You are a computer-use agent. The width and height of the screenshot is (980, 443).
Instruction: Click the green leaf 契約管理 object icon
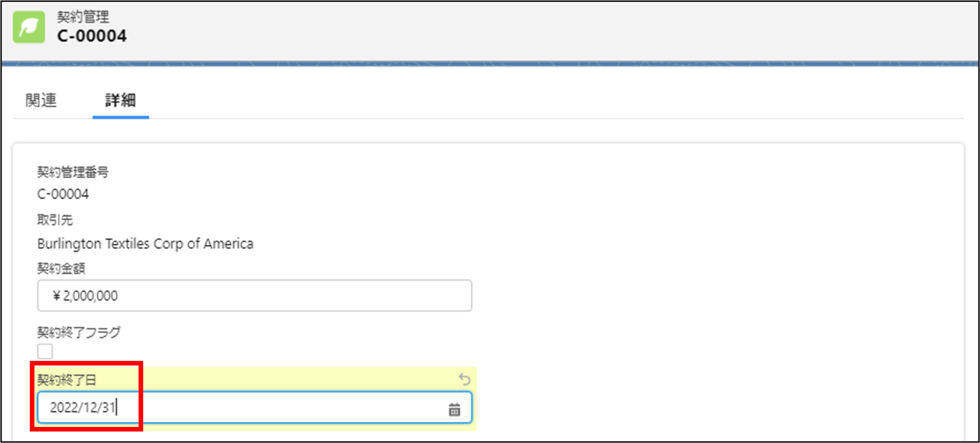click(29, 27)
